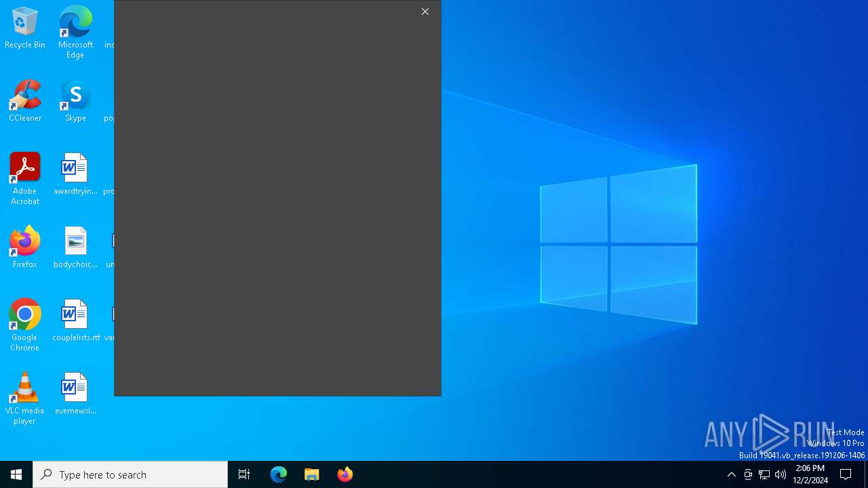Launch Microsoft Edge from the taskbar
Viewport: 868px width, 488px height.
tap(279, 474)
